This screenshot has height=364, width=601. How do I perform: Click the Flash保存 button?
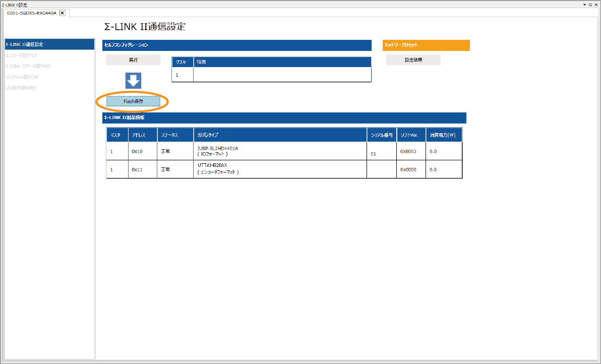click(x=133, y=101)
